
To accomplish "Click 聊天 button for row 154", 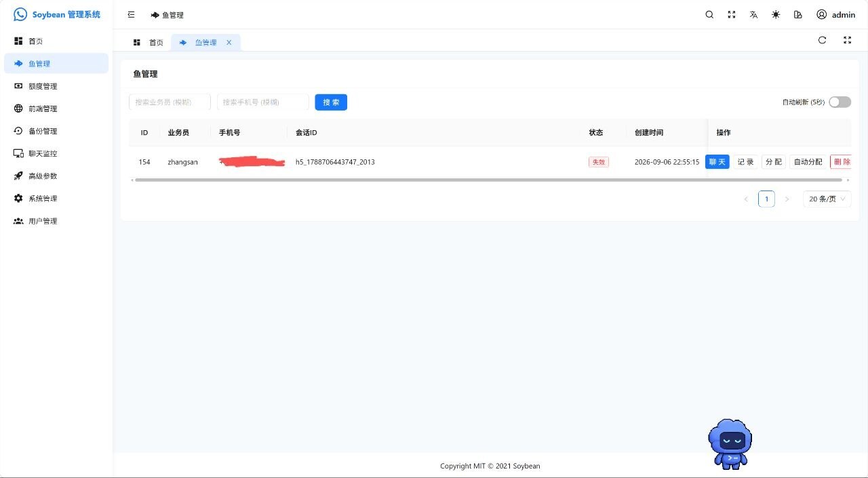I will [x=717, y=162].
